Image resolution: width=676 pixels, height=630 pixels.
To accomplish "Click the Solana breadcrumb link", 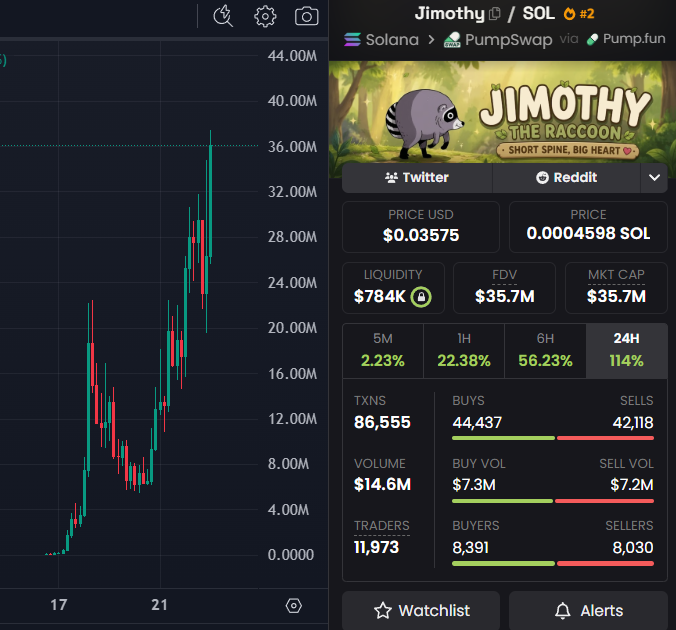I will (x=392, y=40).
